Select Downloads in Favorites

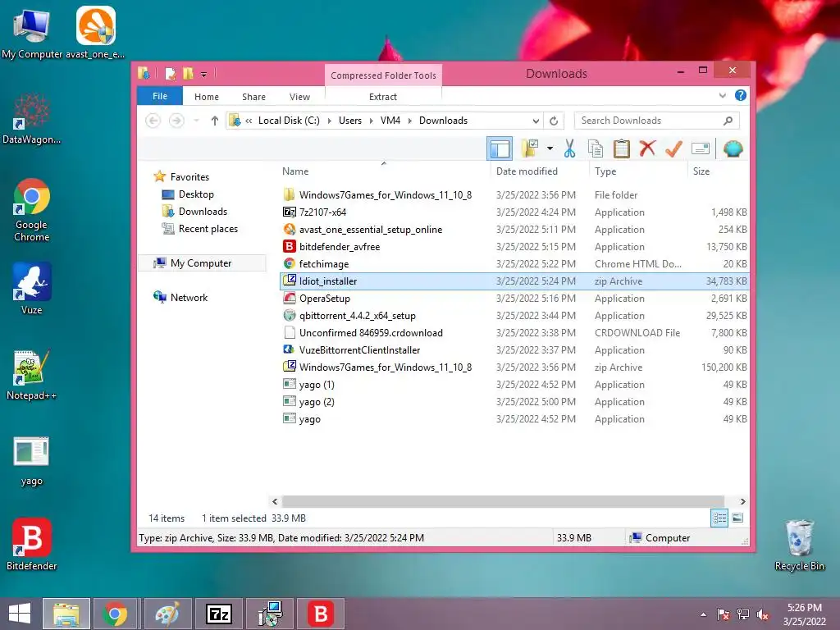[x=203, y=212]
